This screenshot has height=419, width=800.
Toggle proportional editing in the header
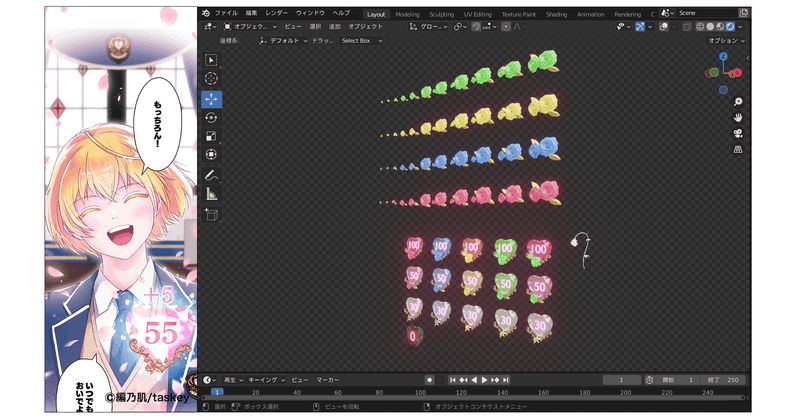point(506,27)
